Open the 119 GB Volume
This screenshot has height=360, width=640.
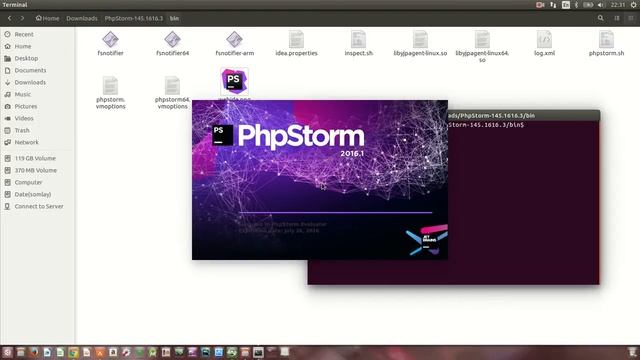pyautogui.click(x=35, y=158)
